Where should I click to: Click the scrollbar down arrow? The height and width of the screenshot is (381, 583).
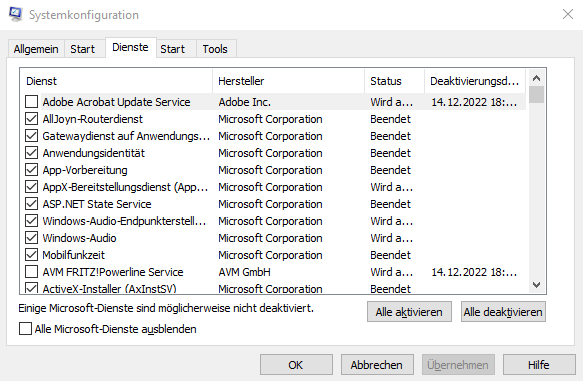[x=536, y=285]
